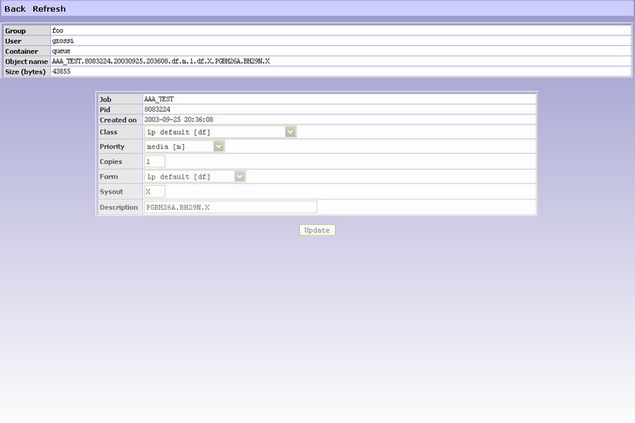Select the Group value foo
The height and width of the screenshot is (423, 635).
pyautogui.click(x=58, y=31)
